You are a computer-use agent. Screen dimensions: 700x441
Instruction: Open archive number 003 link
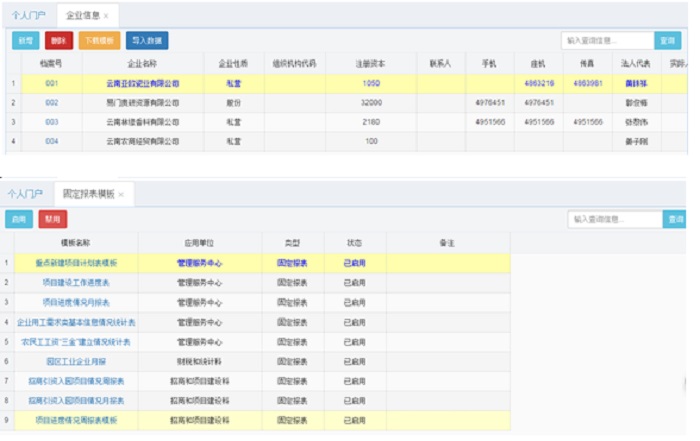(x=52, y=122)
